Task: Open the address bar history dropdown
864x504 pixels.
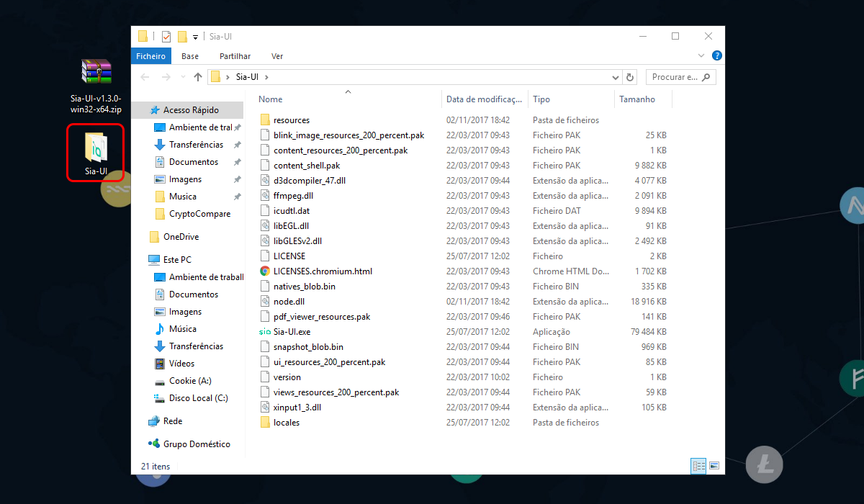Action: [x=615, y=77]
